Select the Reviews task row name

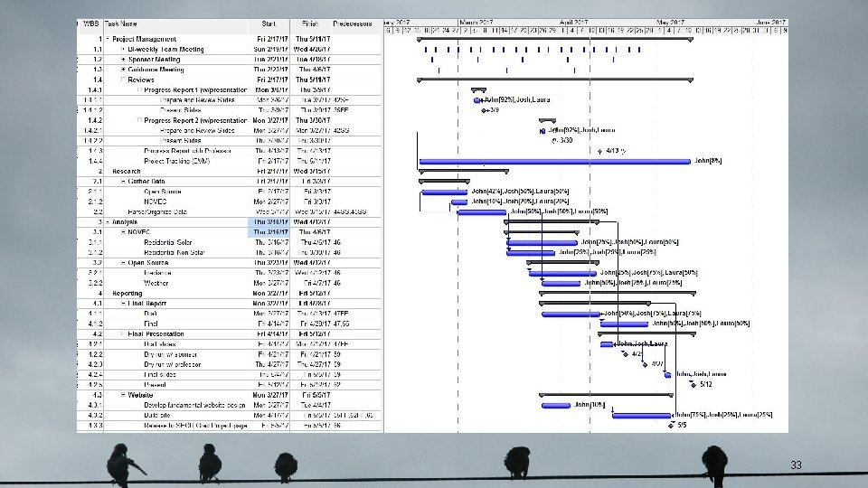pos(141,80)
